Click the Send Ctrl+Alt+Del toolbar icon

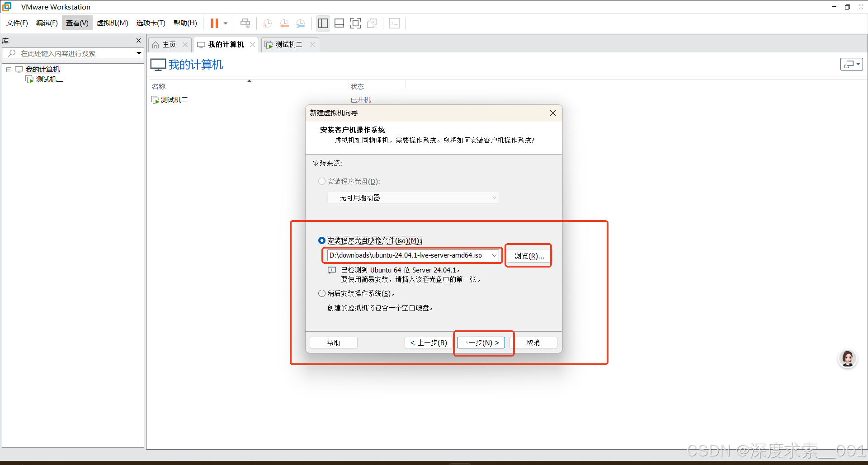click(x=245, y=23)
